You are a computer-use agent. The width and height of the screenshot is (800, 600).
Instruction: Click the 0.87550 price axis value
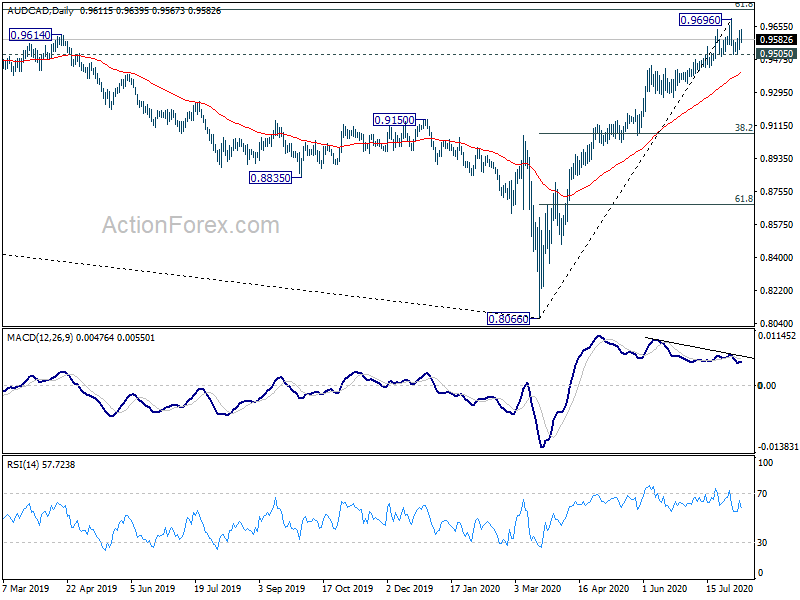click(777, 192)
